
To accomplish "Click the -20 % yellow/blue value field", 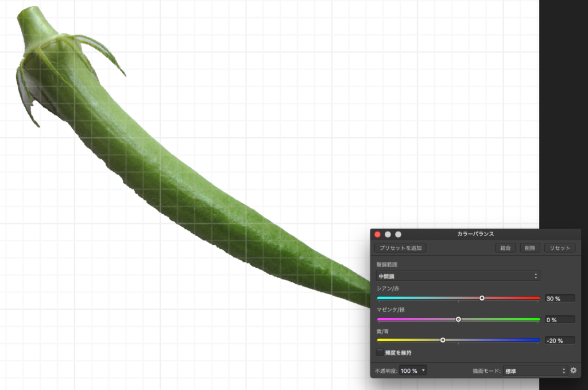I will tap(559, 341).
